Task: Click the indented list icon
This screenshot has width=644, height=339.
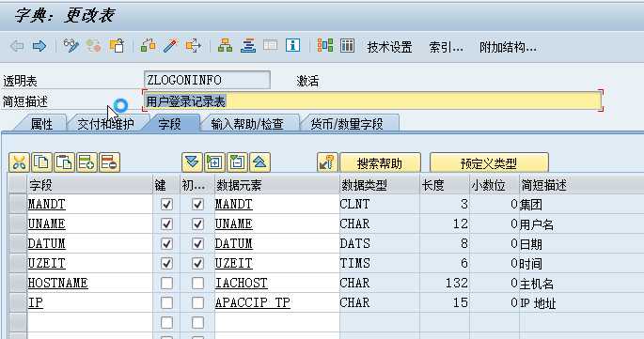Action: 247,46
